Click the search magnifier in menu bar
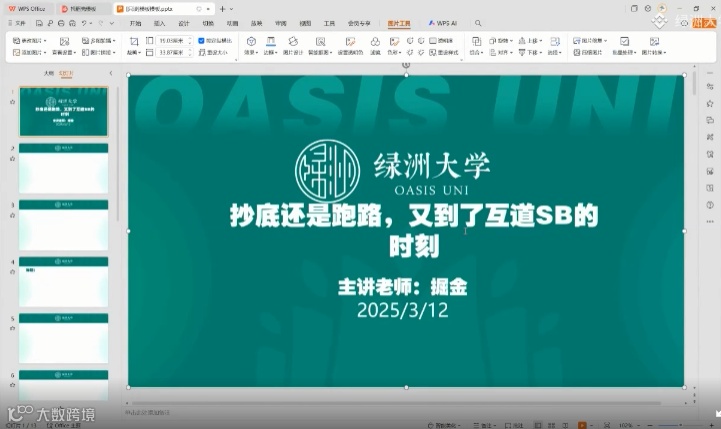 [478, 23]
